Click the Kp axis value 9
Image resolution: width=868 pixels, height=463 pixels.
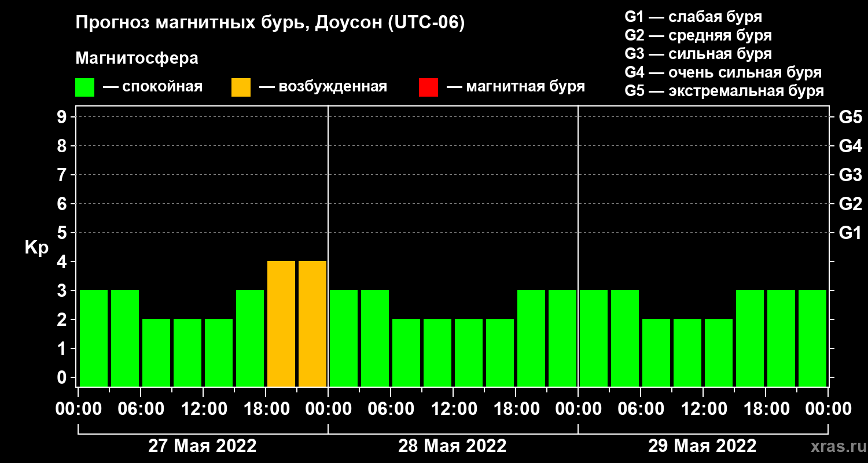point(63,117)
